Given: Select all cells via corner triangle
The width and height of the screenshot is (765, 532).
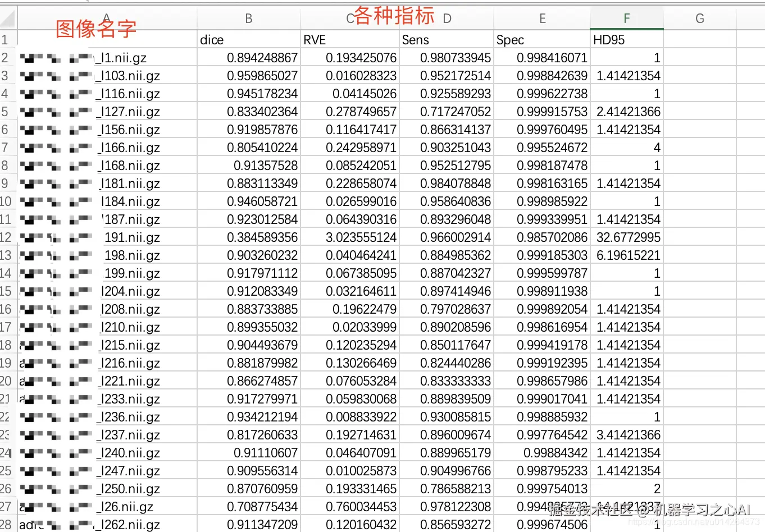Looking at the screenshot, I should 8,19.
